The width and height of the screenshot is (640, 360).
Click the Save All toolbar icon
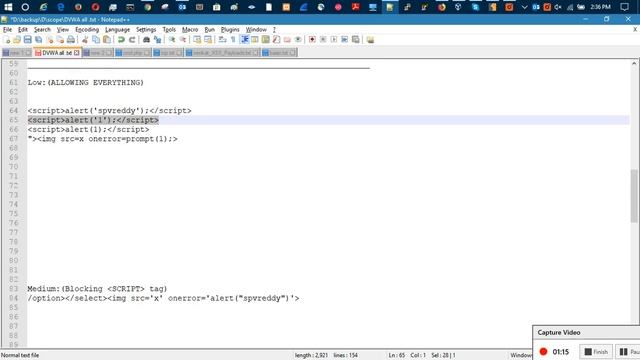pos(38,40)
